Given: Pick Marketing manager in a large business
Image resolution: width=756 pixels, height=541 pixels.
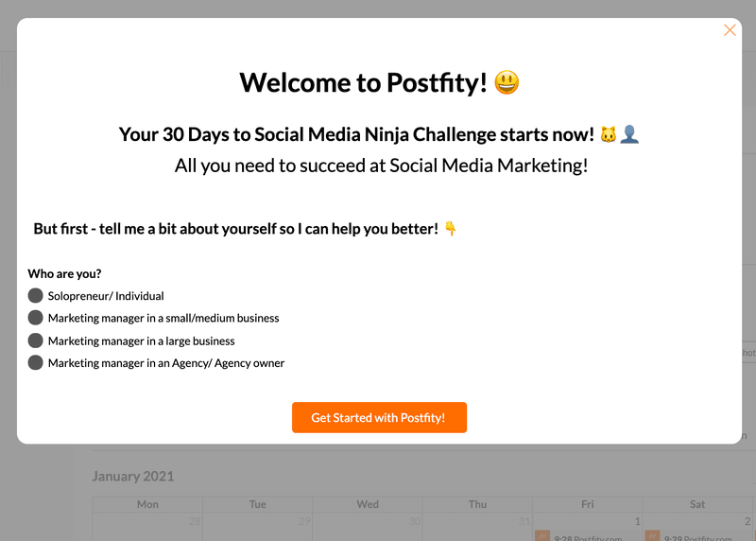Looking at the screenshot, I should tap(36, 340).
